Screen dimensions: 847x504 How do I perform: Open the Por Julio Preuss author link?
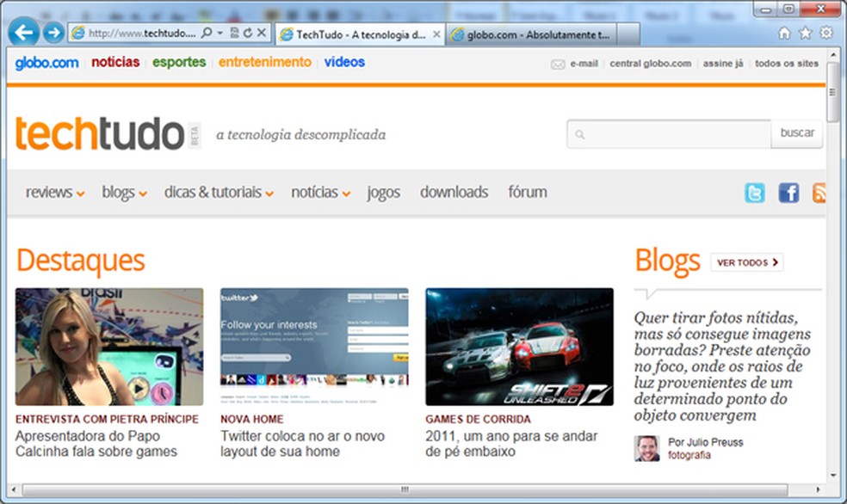(x=706, y=442)
